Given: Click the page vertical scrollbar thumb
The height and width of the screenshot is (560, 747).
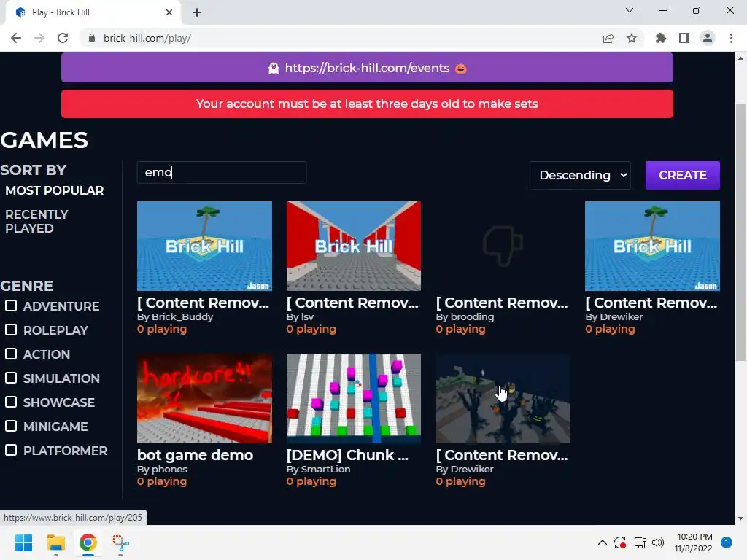Looking at the screenshot, I should pyautogui.click(x=740, y=232).
